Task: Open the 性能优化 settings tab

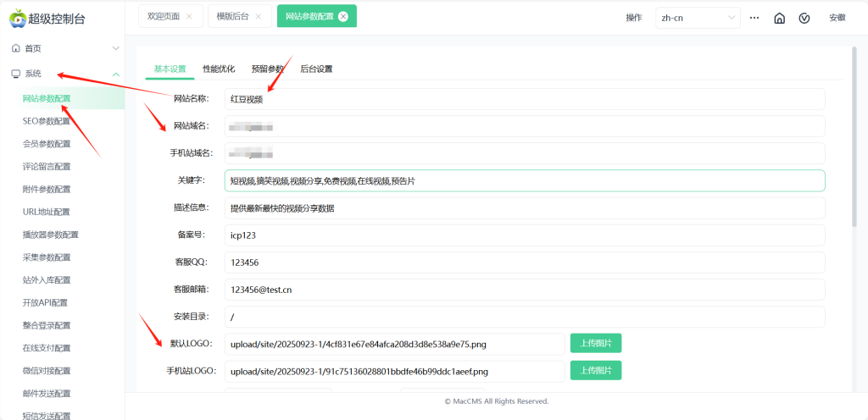Action: (x=219, y=69)
